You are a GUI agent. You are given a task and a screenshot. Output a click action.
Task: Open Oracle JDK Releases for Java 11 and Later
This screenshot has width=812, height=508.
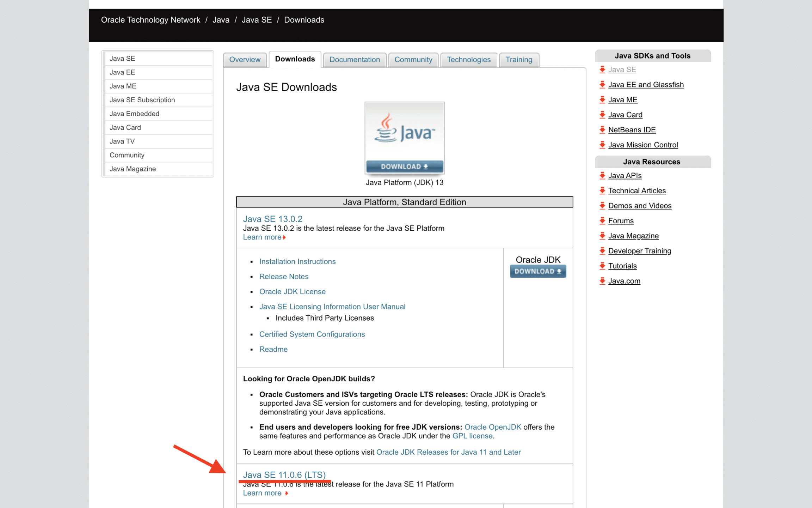click(448, 452)
